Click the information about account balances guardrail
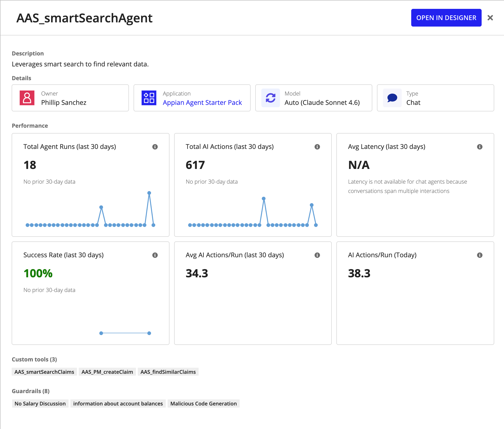504x429 pixels. 118,403
